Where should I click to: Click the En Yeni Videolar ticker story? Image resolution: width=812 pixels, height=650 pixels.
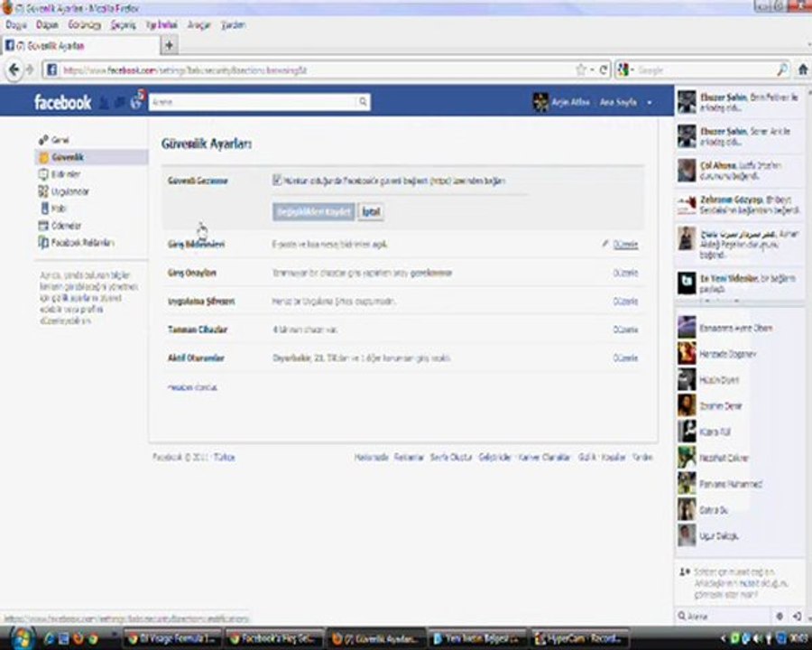740,283
